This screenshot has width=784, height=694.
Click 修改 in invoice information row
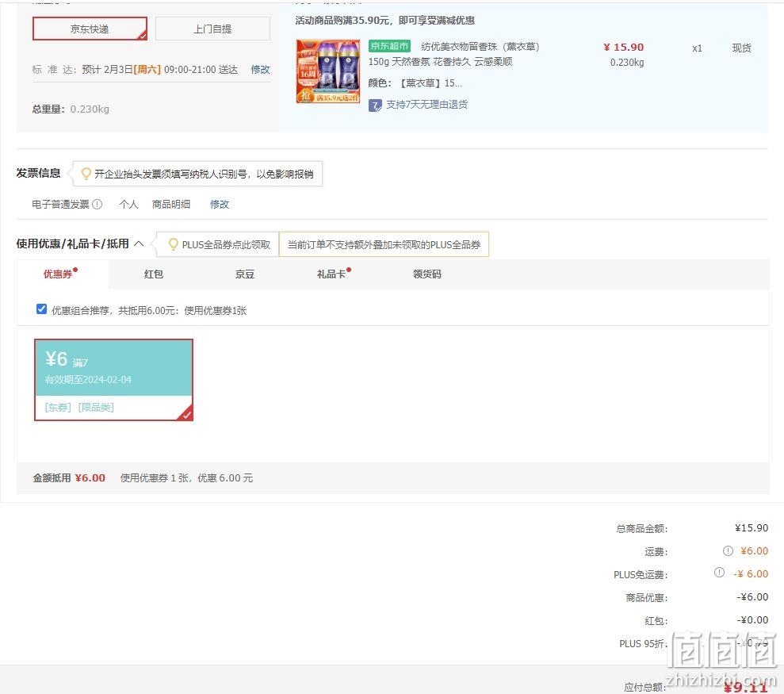220,204
